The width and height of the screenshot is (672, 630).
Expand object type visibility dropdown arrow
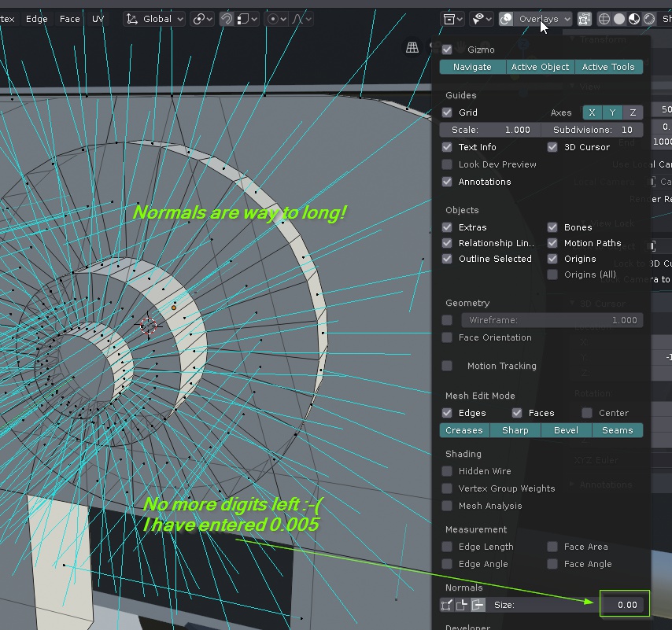[x=460, y=20]
